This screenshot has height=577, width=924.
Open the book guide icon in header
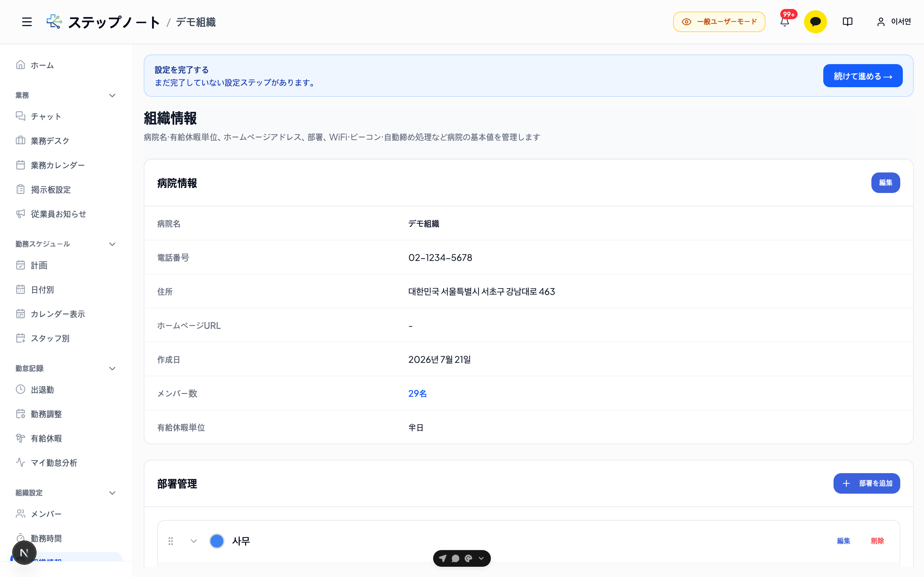pos(847,22)
